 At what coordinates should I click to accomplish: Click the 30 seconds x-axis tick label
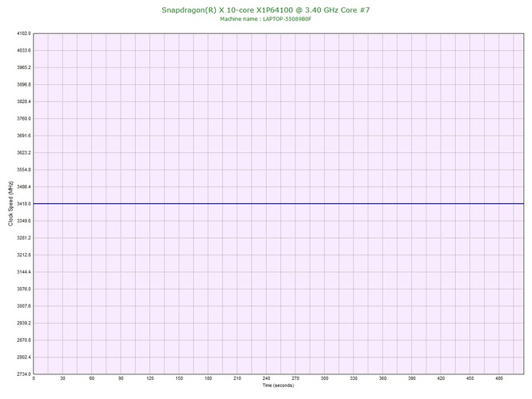[63, 378]
